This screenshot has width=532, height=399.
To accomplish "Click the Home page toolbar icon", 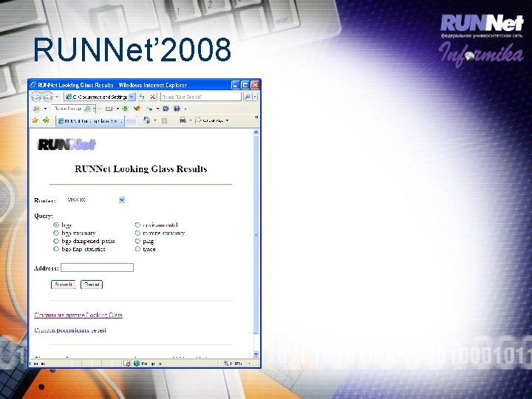I will point(146,120).
